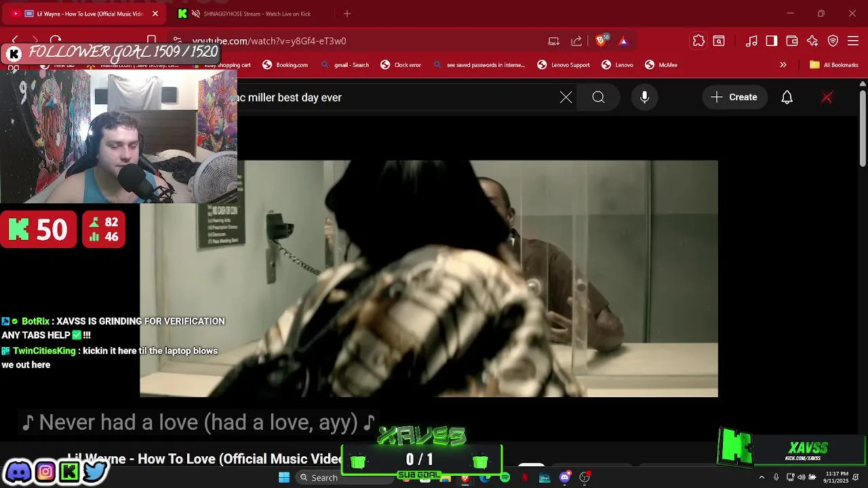Reload the page with the refresh button
868x488 pixels.
(x=56, y=41)
